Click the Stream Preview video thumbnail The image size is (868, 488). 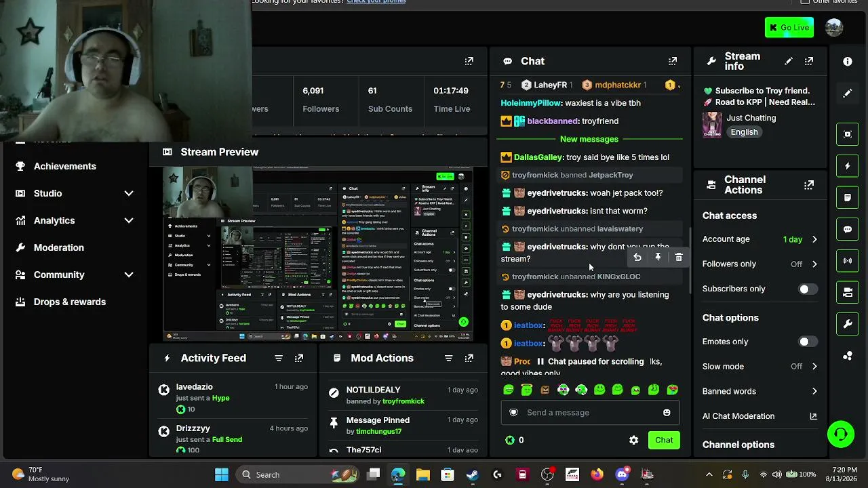318,253
